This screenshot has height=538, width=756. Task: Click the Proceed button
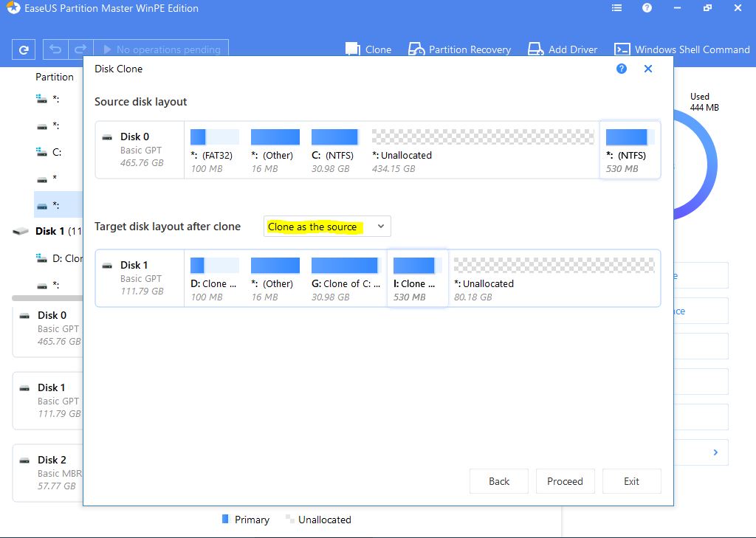pyautogui.click(x=565, y=481)
